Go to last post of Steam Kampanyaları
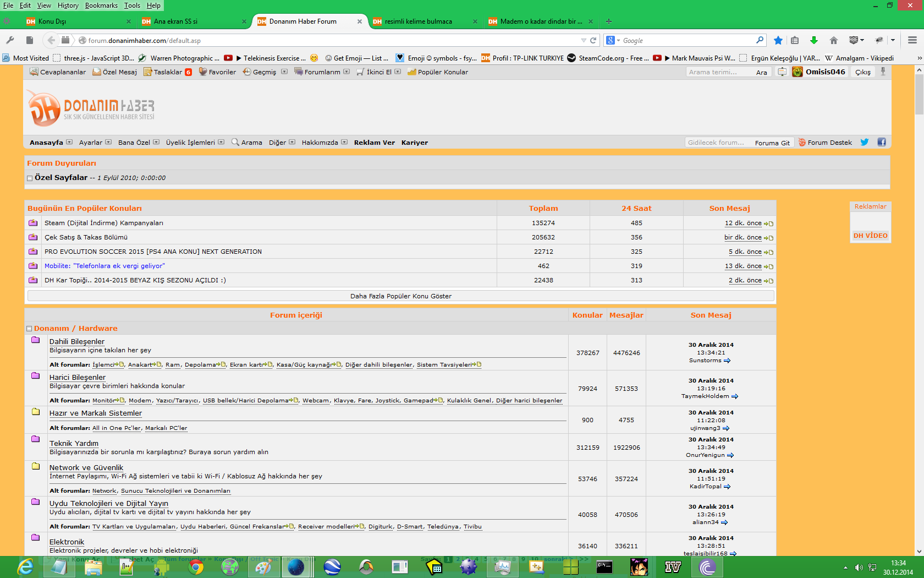Image resolution: width=924 pixels, height=578 pixels. pyautogui.click(x=769, y=223)
